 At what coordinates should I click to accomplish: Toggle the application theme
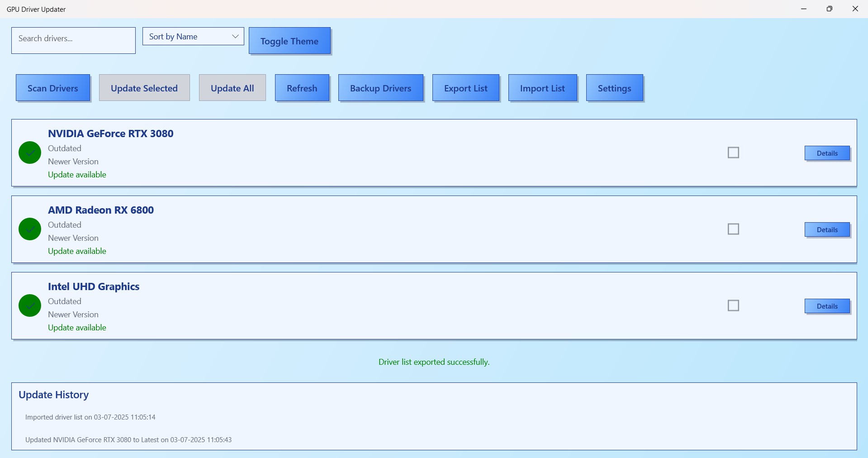coord(289,41)
